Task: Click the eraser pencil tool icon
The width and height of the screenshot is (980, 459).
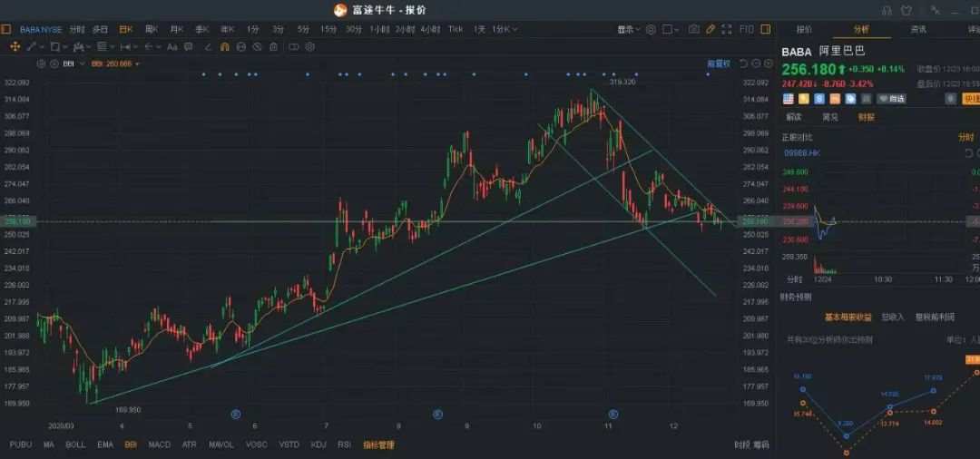Action: pyautogui.click(x=208, y=47)
